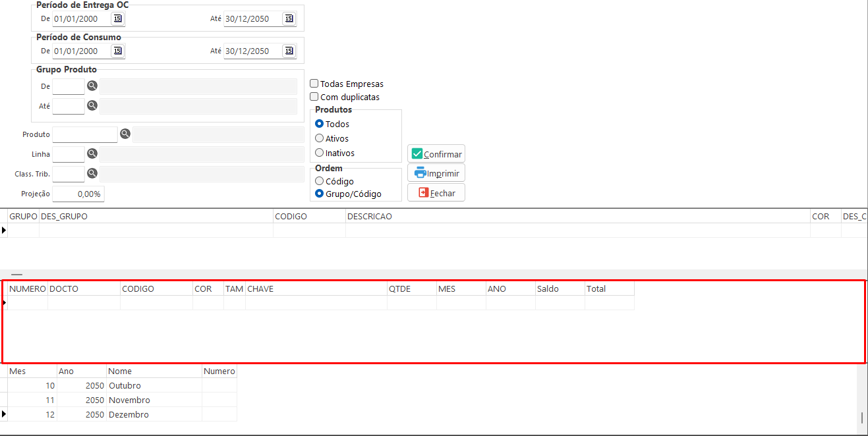Image resolution: width=868 pixels, height=436 pixels.
Task: Select the Novembro 2050 row
Action: (x=129, y=400)
